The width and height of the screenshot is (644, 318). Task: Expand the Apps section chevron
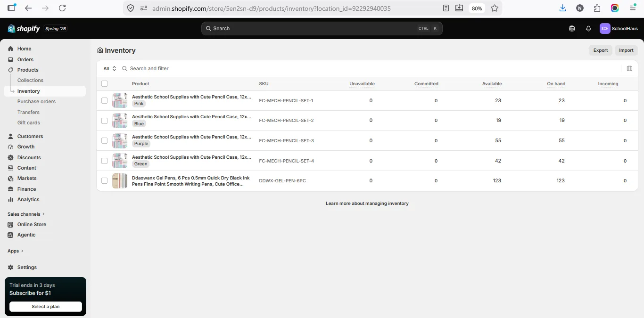pos(22,251)
